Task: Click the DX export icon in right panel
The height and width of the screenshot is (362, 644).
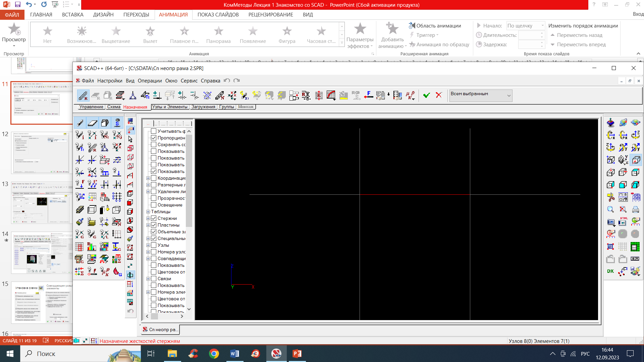Action: (610, 271)
